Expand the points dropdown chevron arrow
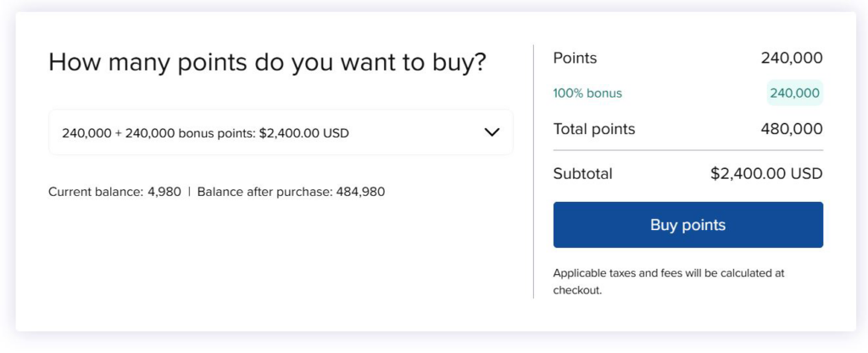Image resolution: width=868 pixels, height=353 pixels. pyautogui.click(x=492, y=132)
